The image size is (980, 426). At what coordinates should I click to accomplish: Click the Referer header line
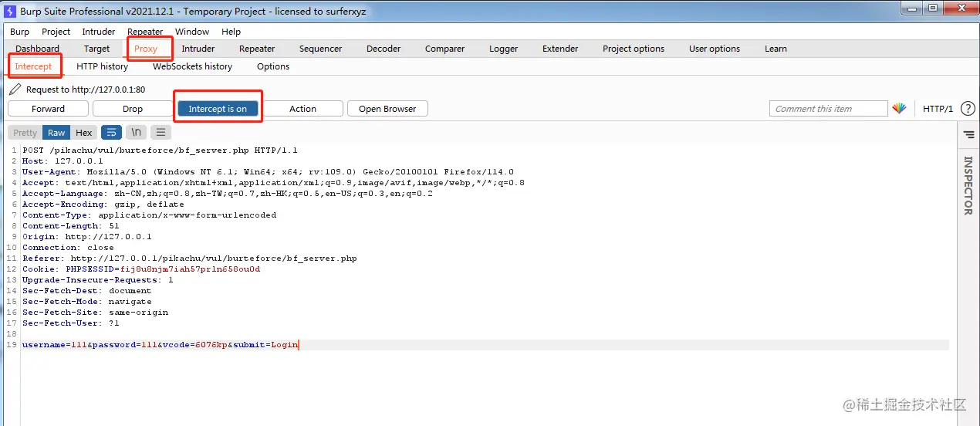coord(189,259)
